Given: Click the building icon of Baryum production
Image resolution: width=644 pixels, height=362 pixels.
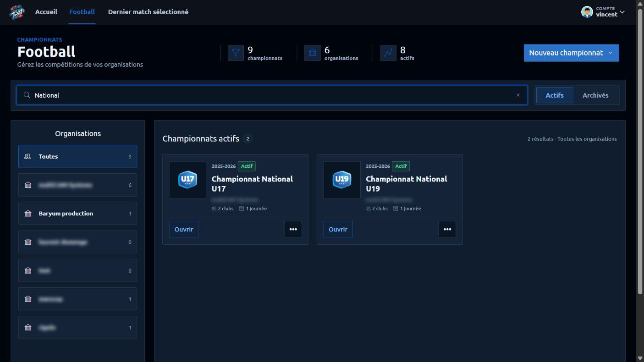Looking at the screenshot, I should click(x=28, y=214).
